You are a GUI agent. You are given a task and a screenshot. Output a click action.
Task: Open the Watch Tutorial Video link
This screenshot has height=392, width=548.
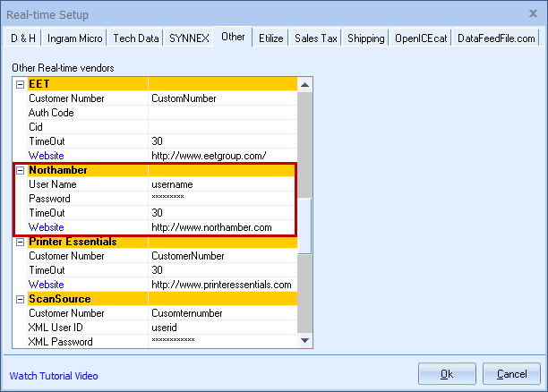point(54,376)
